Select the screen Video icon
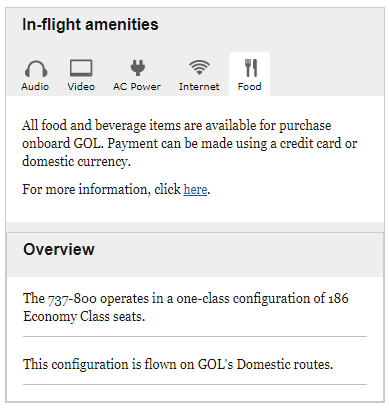This screenshot has width=390, height=409. (81, 68)
